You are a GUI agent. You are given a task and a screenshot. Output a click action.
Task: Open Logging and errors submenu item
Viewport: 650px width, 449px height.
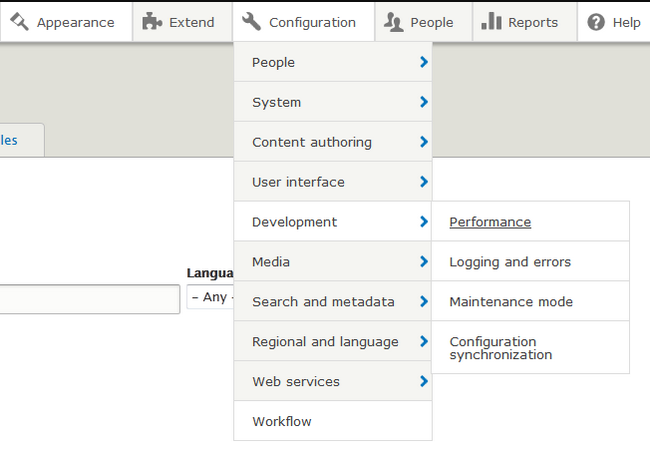tap(530, 262)
